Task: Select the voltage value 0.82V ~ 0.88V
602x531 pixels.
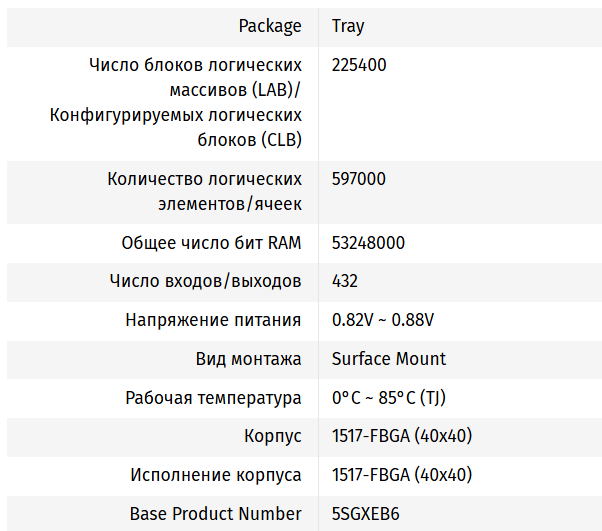Action: 383,320
